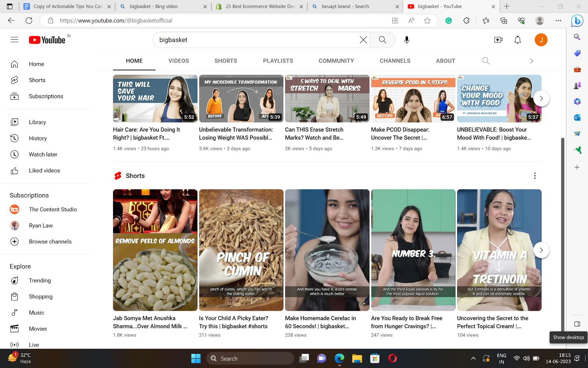Click Browse channels plus icon
The image size is (588, 368).
14,242
